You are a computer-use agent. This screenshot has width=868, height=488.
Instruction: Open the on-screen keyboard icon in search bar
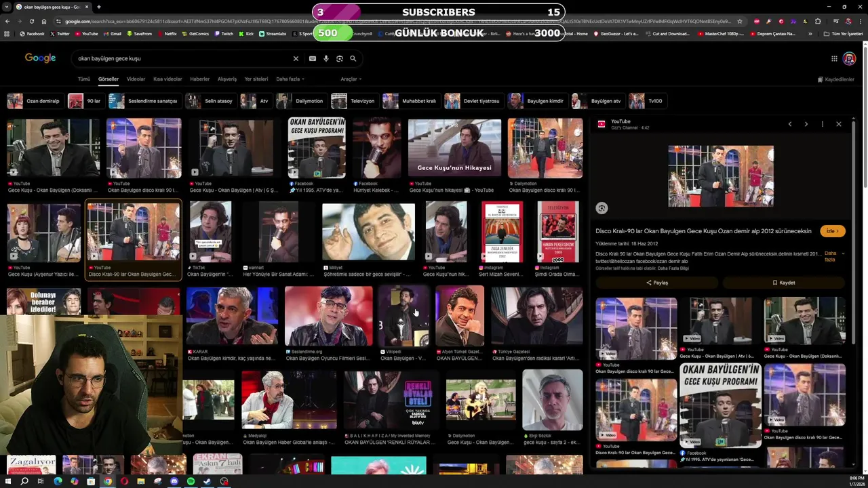coord(313,59)
